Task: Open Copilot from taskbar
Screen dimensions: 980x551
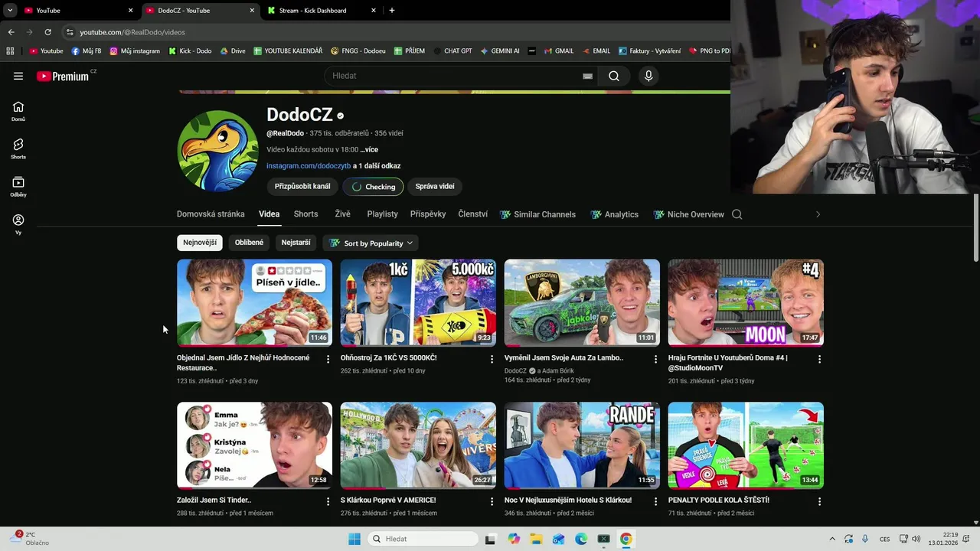Action: [514, 539]
